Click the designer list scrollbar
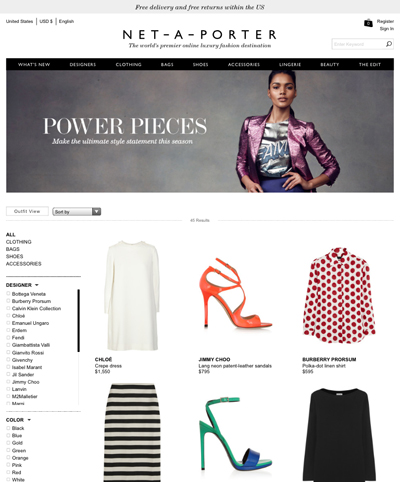400x482 pixels. click(78, 321)
